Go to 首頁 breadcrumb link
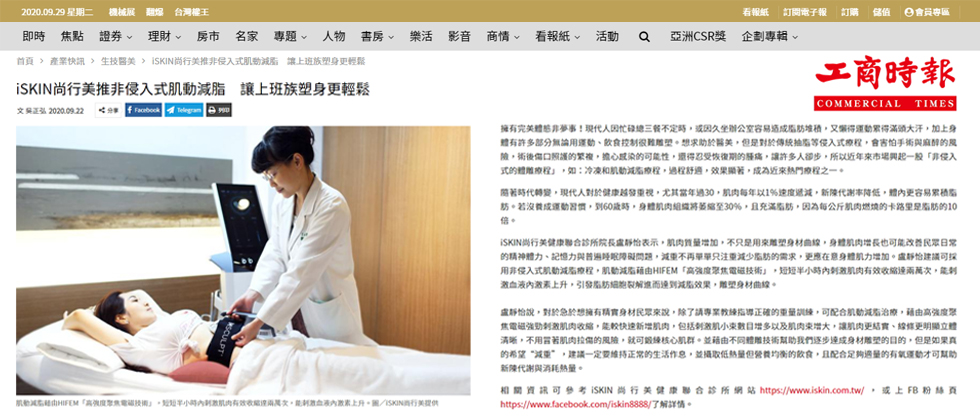 click(x=25, y=61)
